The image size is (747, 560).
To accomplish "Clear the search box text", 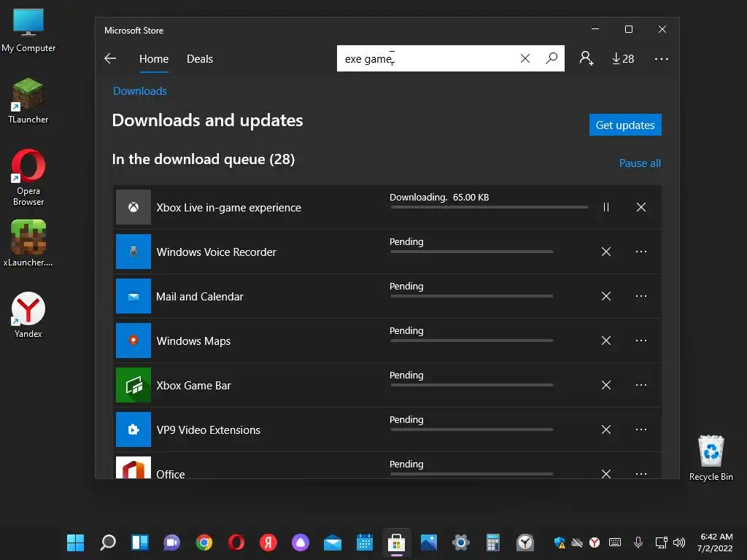I will [525, 58].
